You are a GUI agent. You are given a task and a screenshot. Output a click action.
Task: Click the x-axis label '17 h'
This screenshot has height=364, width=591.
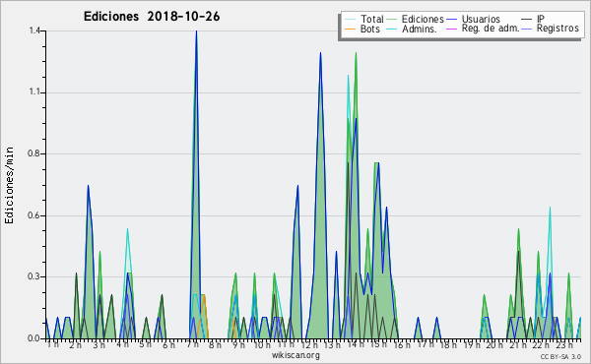[x=426, y=344]
